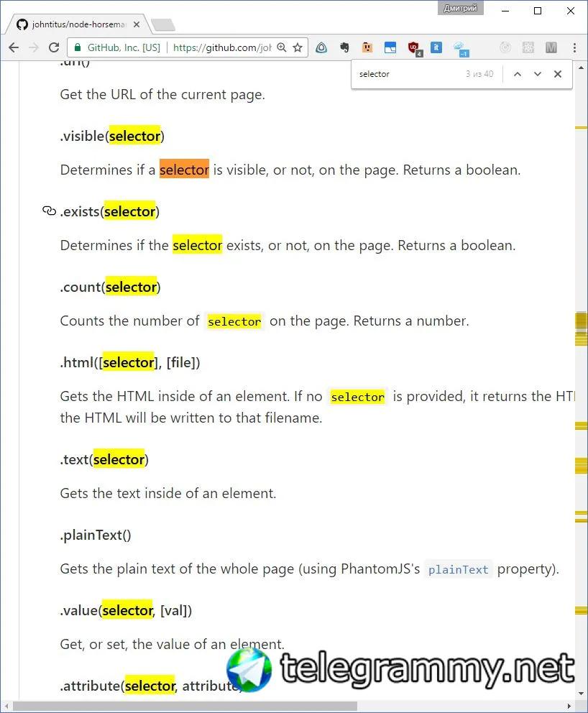The width and height of the screenshot is (588, 713).
Task: Click the anchor link icon beside .exists
Action: [x=49, y=211]
